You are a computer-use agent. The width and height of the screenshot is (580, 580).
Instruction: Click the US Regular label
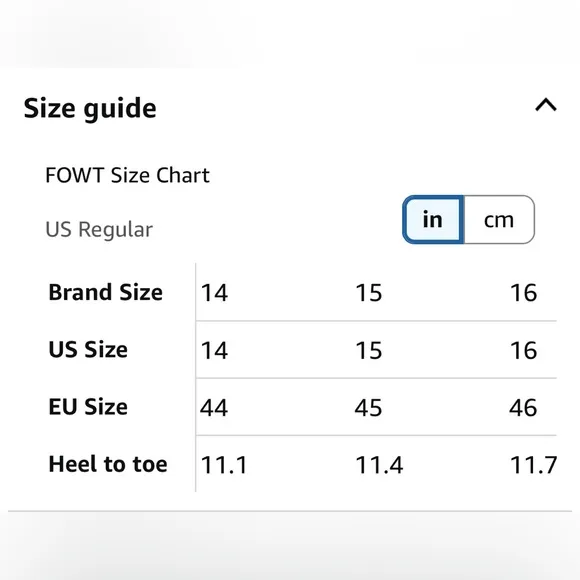tap(99, 229)
